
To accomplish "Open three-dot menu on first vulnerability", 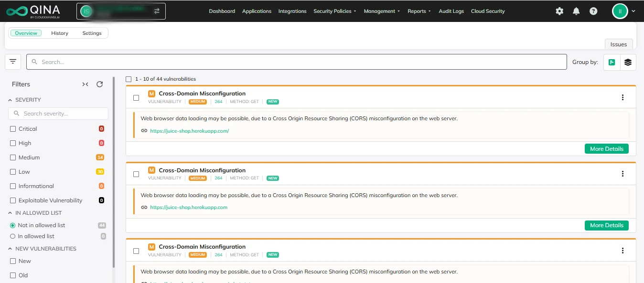I will tap(623, 97).
